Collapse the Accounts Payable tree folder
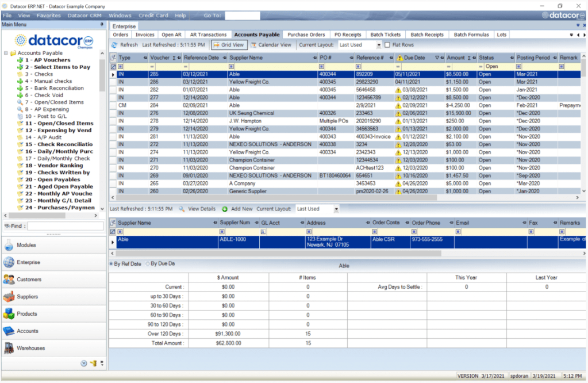This screenshot has width=588, height=383. click(x=5, y=53)
